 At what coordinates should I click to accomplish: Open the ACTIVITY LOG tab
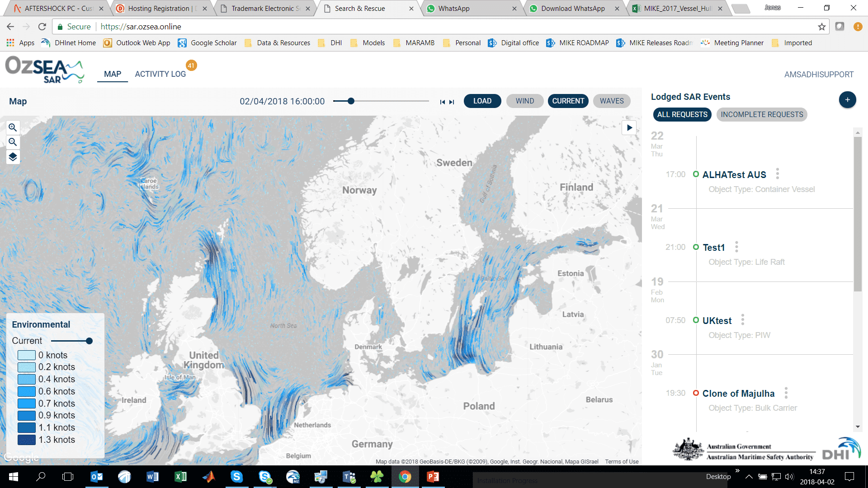coord(160,74)
